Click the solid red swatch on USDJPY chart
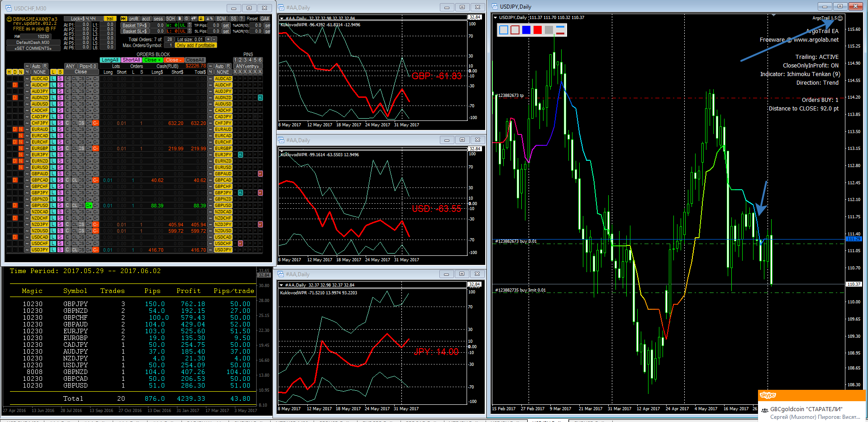 point(538,30)
